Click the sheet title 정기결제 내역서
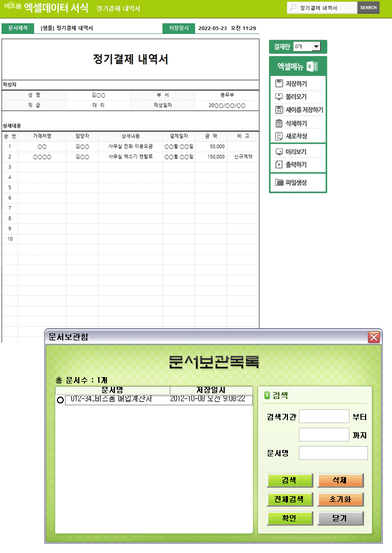Viewport: 392px width, 553px height. point(130,59)
